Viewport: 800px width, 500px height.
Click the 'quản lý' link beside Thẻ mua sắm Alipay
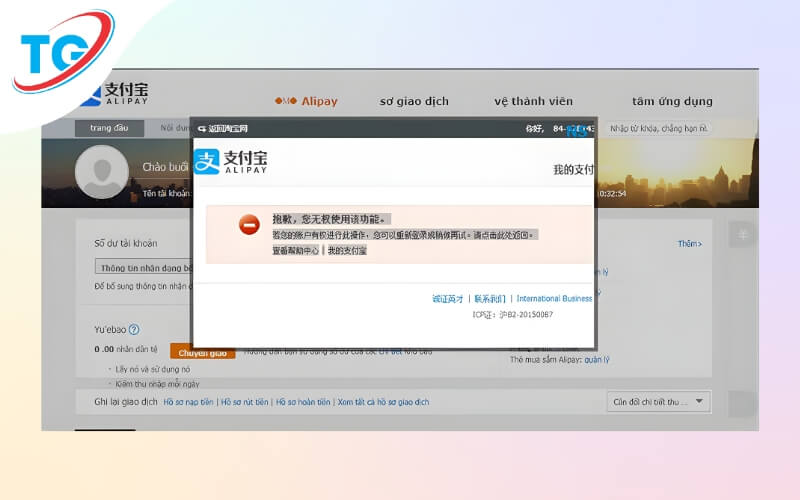597,360
